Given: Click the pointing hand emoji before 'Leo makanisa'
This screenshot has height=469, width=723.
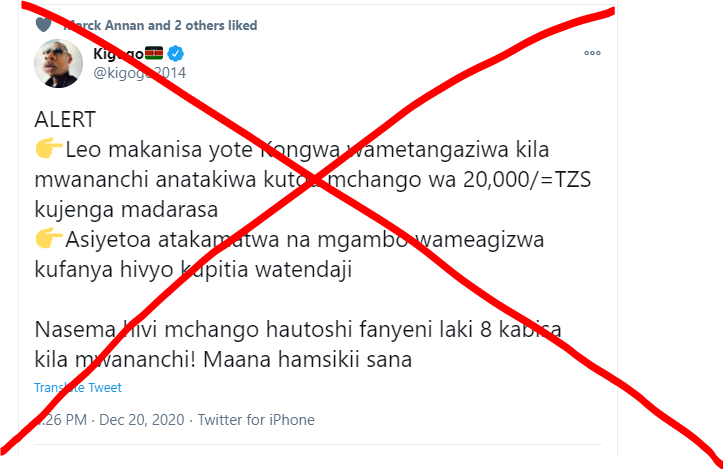Looking at the screenshot, I should pos(49,148).
